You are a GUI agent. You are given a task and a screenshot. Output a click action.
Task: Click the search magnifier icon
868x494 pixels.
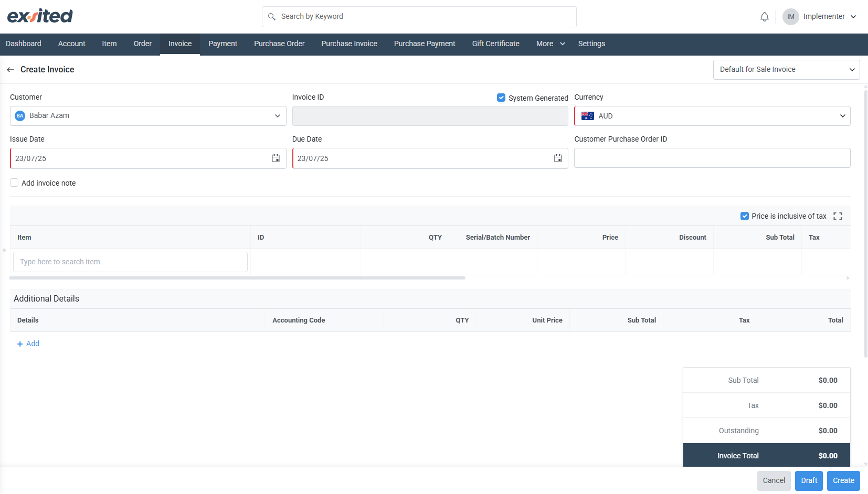pyautogui.click(x=272, y=17)
